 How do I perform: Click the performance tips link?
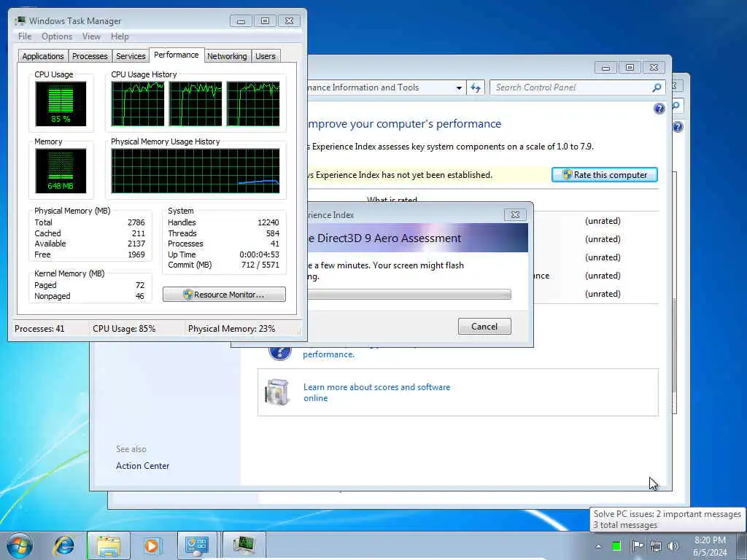pyautogui.click(x=329, y=354)
